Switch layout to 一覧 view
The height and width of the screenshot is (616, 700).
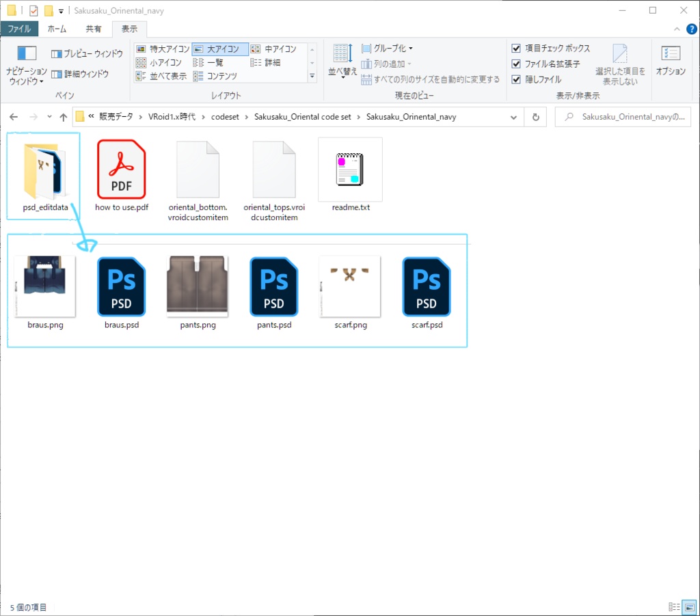(x=208, y=62)
